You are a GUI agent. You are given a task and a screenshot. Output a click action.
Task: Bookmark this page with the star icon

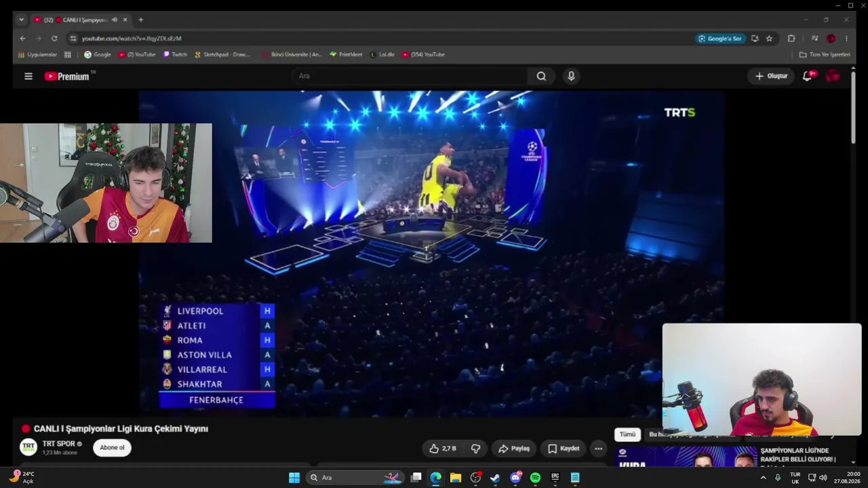769,39
